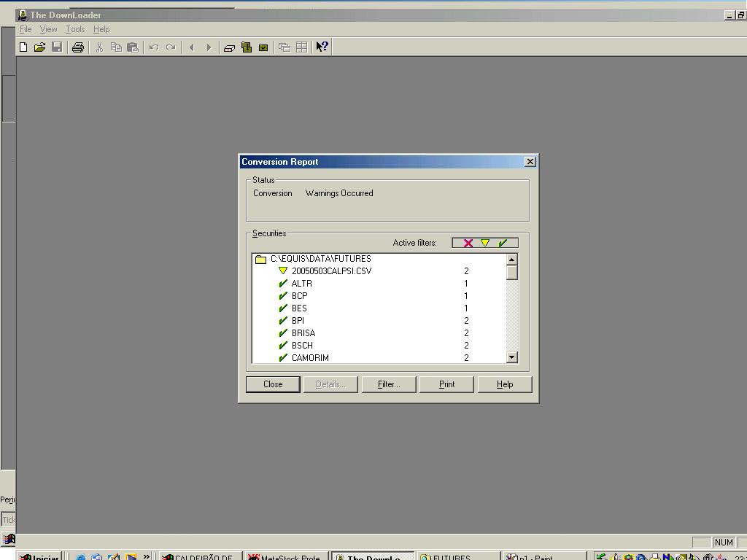Click the Print toolbar icon
Viewport: 747px width, 560px height.
tap(78, 47)
